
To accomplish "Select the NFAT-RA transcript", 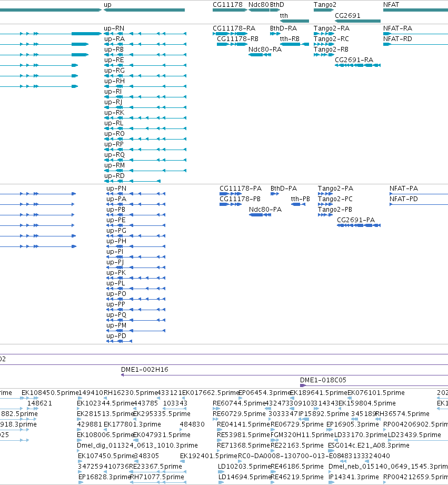I will tap(415, 34).
